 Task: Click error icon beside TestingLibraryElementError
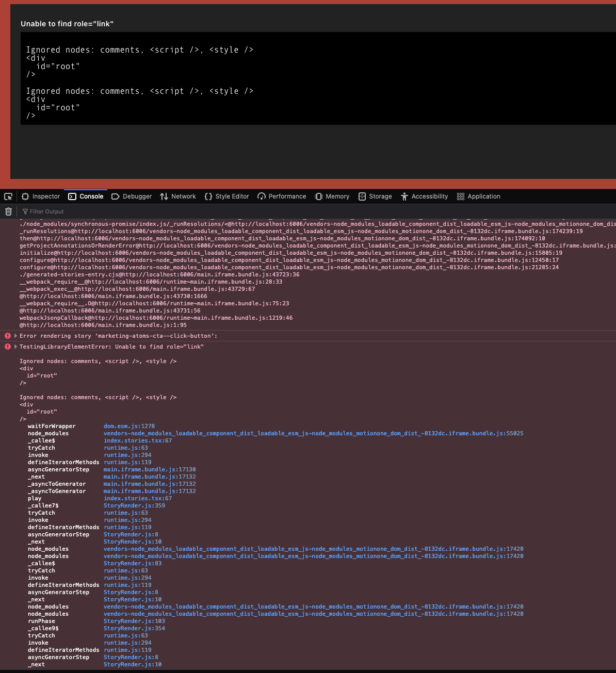click(x=8, y=347)
